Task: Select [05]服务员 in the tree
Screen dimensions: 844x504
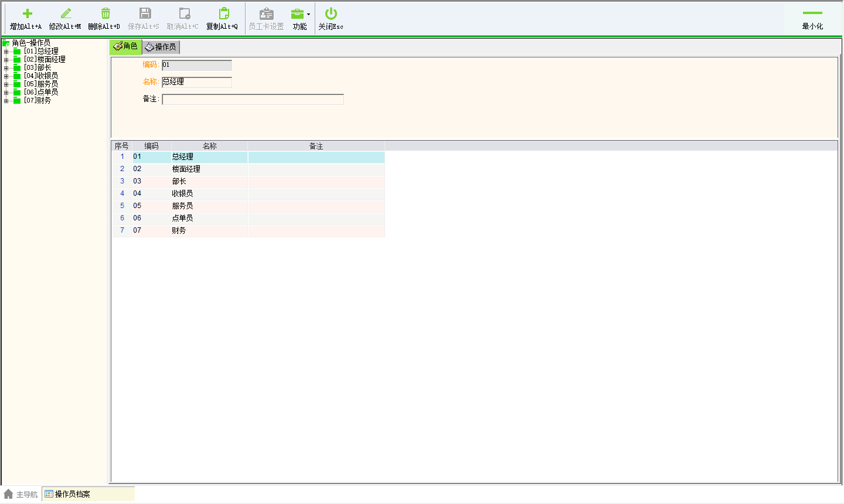Action: click(x=41, y=84)
